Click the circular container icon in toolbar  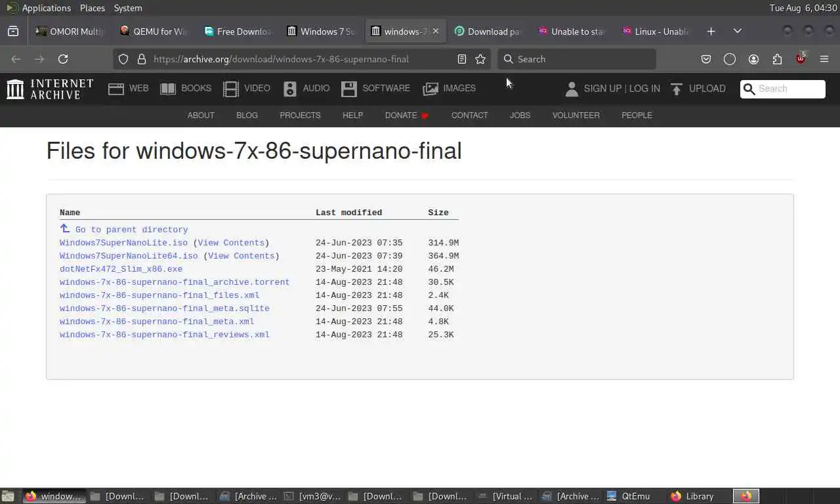click(730, 59)
